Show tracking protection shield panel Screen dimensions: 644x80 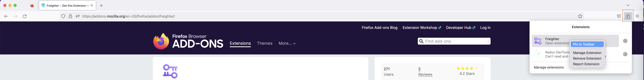pos(63,16)
